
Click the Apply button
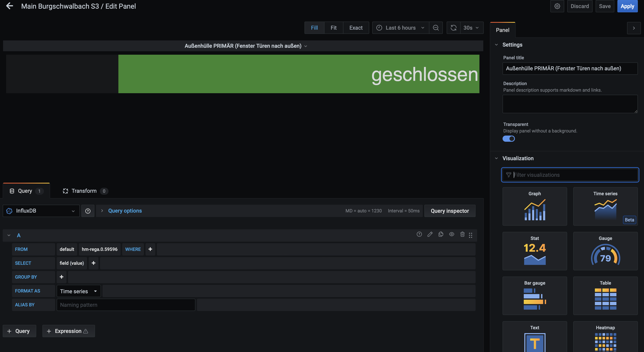coord(627,6)
